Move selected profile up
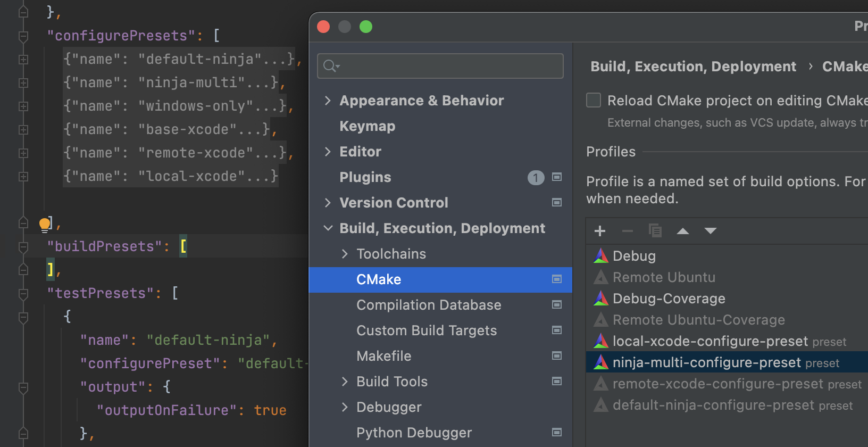 point(683,231)
